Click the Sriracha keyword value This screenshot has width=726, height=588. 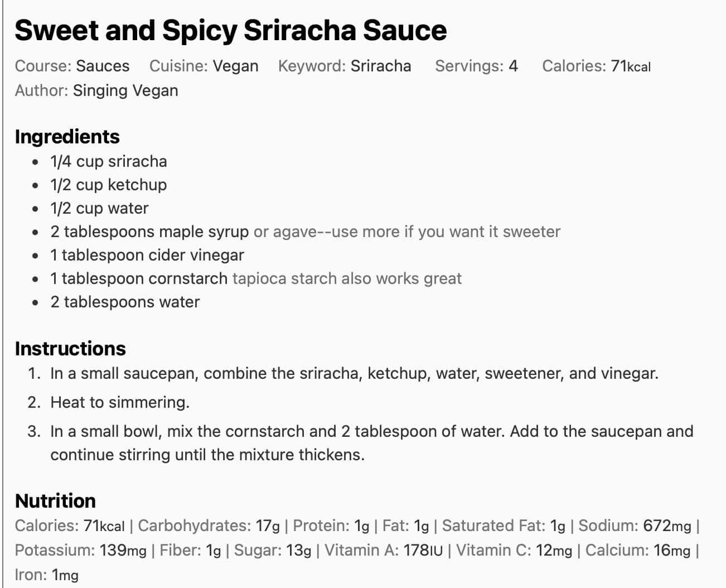(x=381, y=66)
